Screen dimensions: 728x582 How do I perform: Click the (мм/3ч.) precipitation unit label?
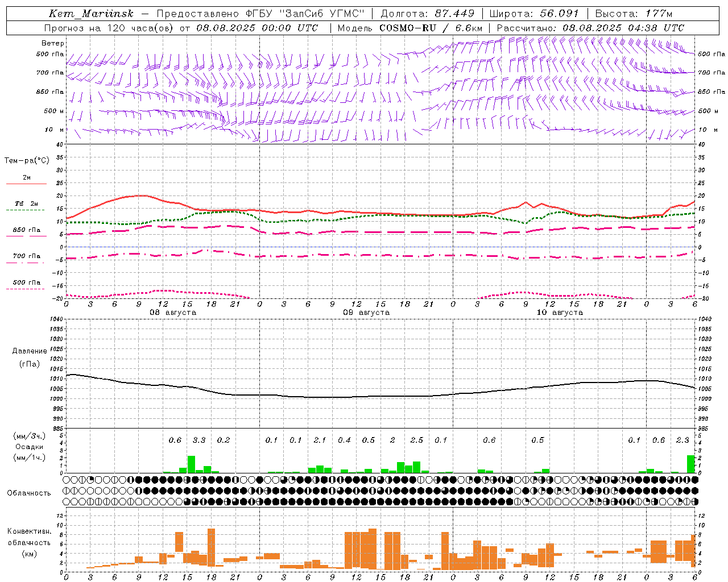pyautogui.click(x=30, y=436)
